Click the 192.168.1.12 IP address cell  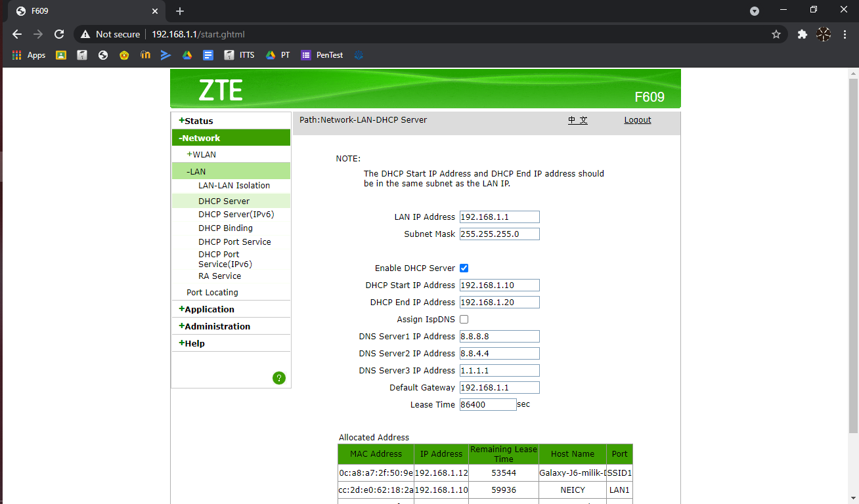[x=441, y=472]
